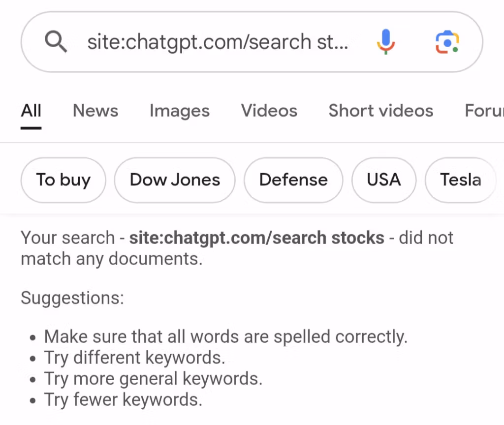This screenshot has width=504, height=425.
Task: Focus the search box with the site:chatgpt.com query
Action: point(218,42)
